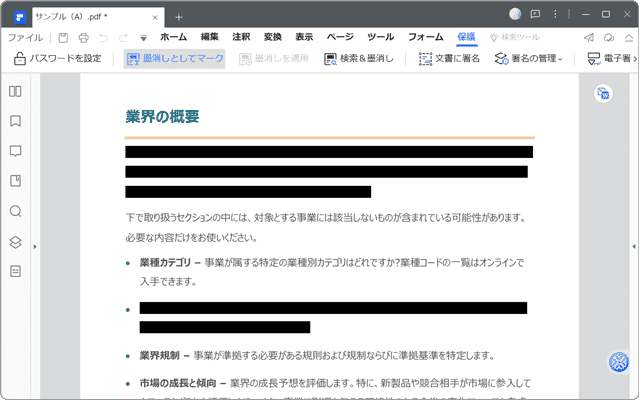The image size is (640, 400).
Task: Expand more ribbon tools with right chevron
Action: tap(635, 59)
